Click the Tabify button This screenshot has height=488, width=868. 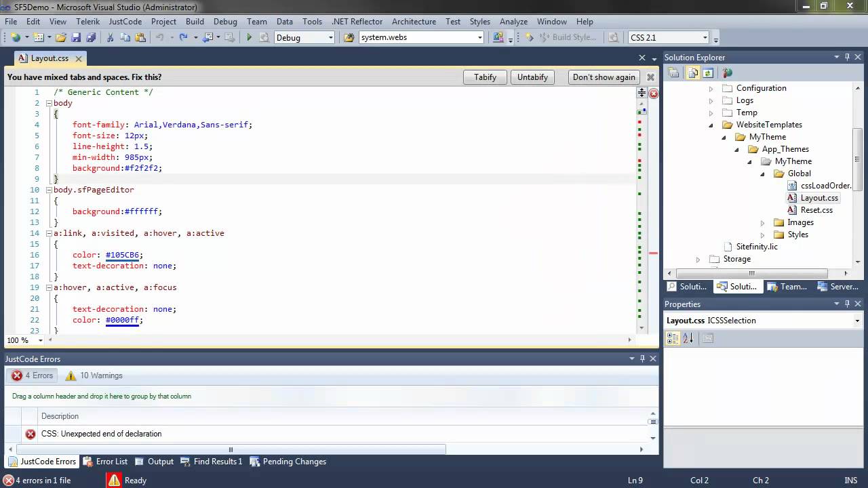485,77
